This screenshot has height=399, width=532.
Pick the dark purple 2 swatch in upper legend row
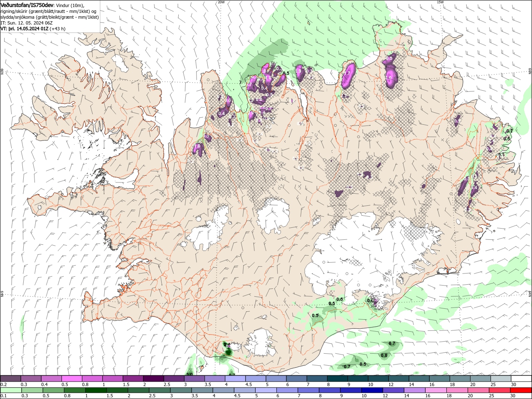153,378
